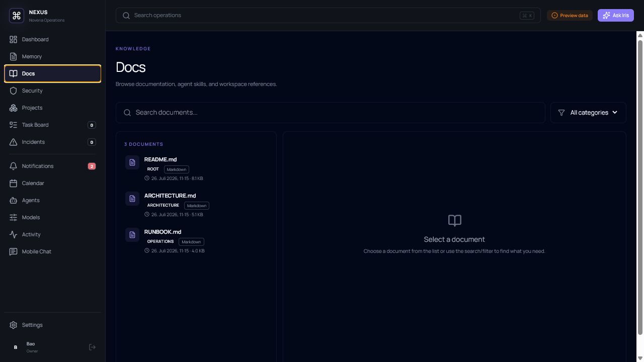Click the Notifications bell icon
This screenshot has height=362, width=644.
pos(14,166)
